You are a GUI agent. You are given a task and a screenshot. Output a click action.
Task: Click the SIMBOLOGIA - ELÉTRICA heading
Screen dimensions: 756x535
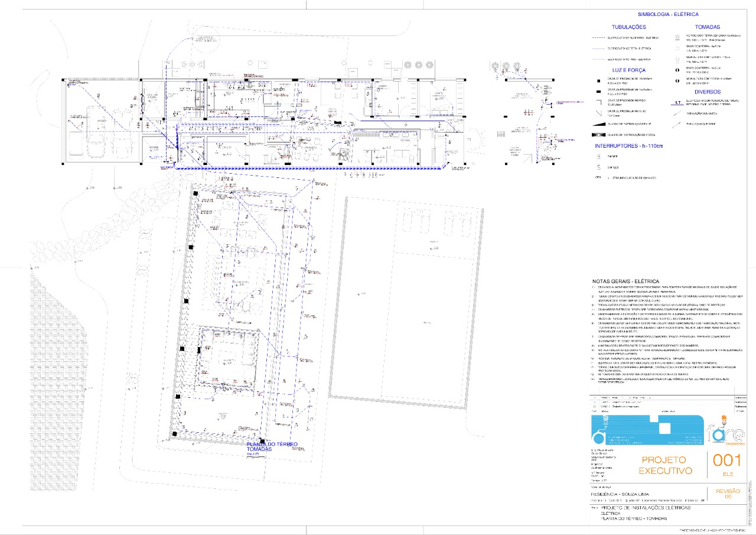click(668, 14)
